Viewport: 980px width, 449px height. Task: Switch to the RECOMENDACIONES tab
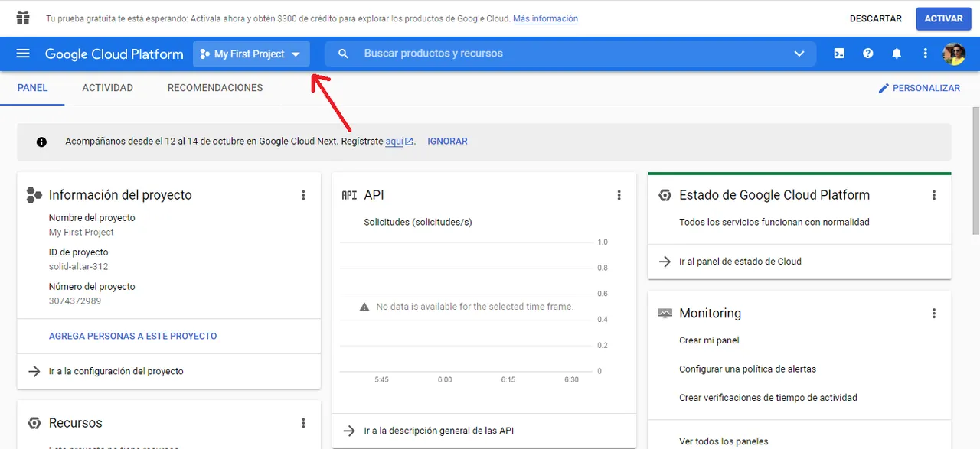[x=215, y=88]
